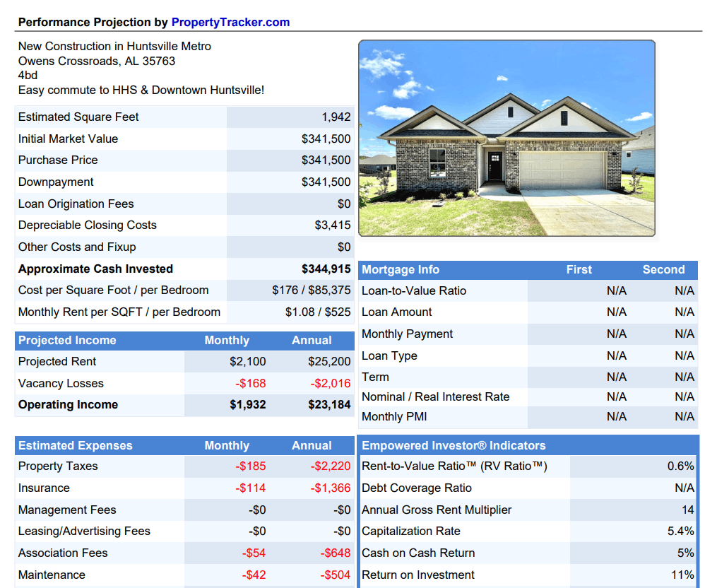Select the Mortgage Info section header
717x588 pixels.
point(401,269)
